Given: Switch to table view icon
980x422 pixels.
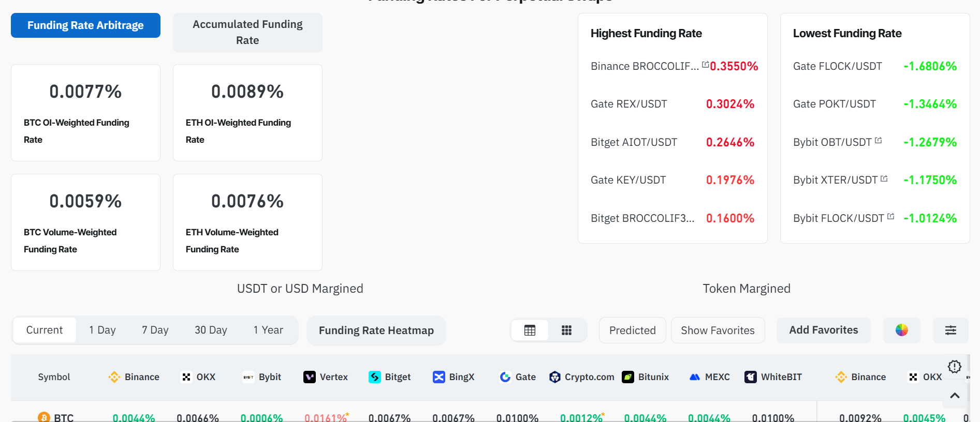Looking at the screenshot, I should [x=530, y=330].
